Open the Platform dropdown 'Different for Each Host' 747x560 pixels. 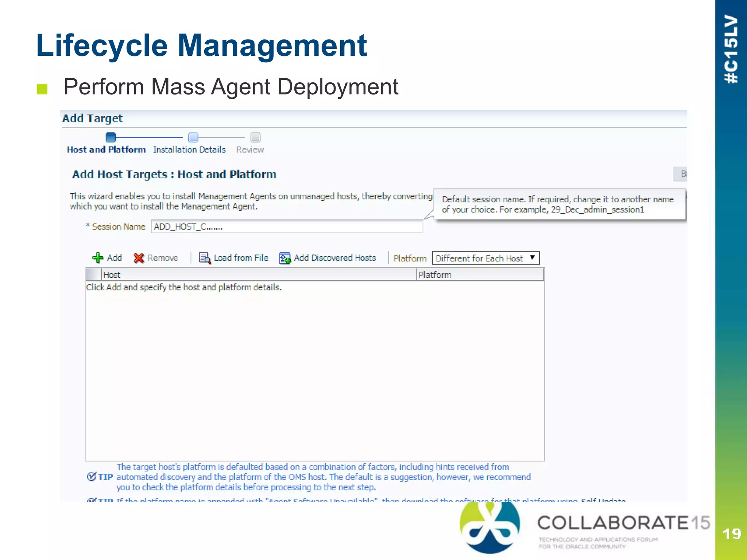485,258
